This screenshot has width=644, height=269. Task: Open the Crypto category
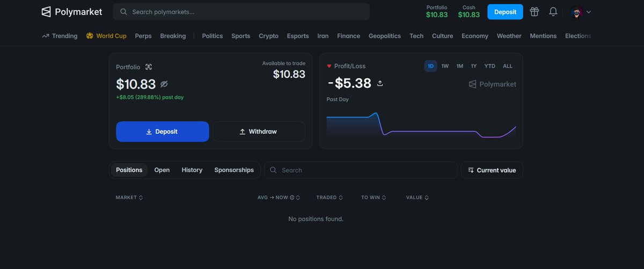(269, 36)
